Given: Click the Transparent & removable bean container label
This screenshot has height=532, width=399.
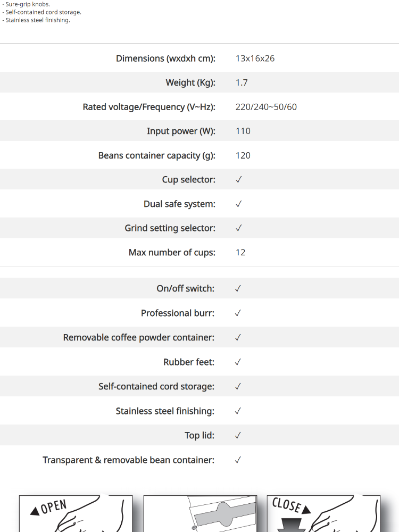Looking at the screenshot, I should [128, 460].
